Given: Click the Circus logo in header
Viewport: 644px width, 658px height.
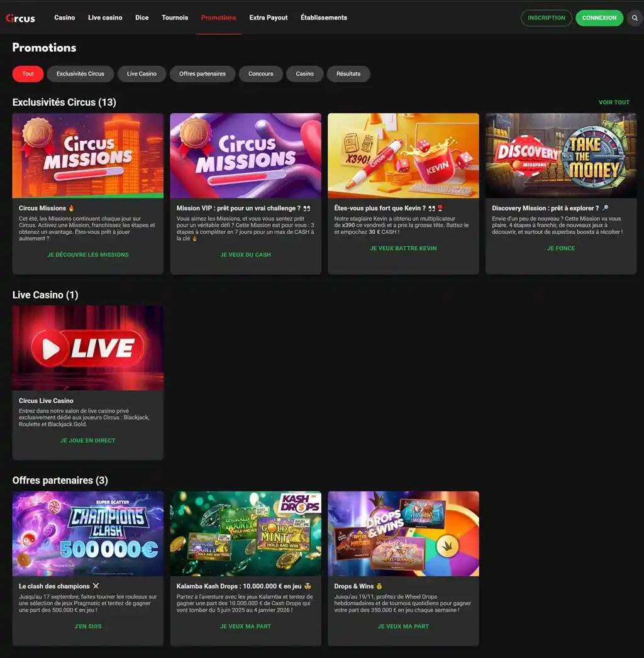Looking at the screenshot, I should coord(20,18).
